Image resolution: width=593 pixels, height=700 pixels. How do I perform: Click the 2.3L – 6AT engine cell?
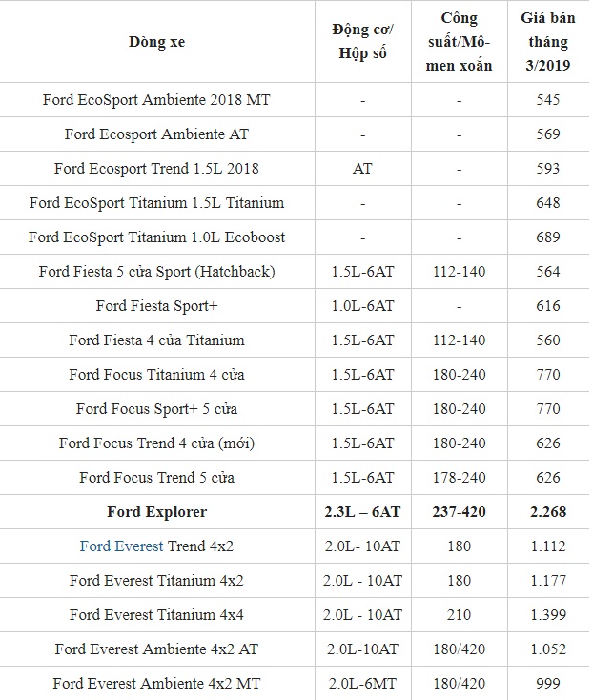point(361,512)
